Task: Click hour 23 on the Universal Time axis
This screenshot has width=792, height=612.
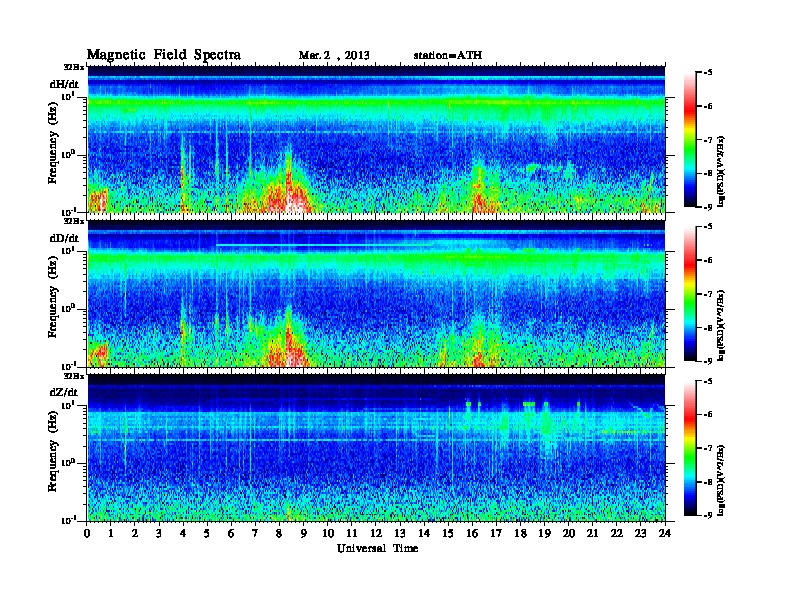Action: pos(641,533)
